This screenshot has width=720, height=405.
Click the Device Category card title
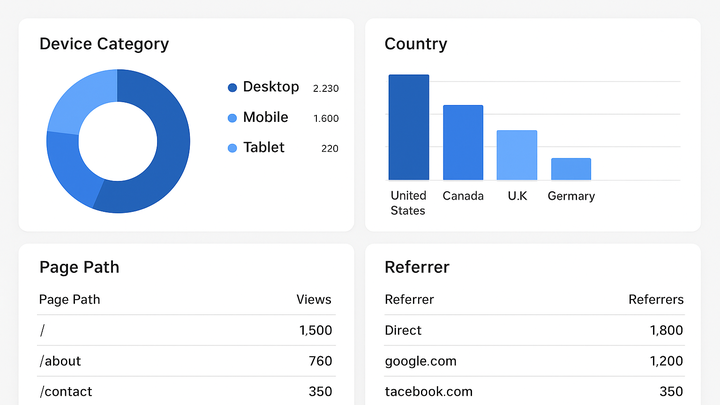(104, 44)
